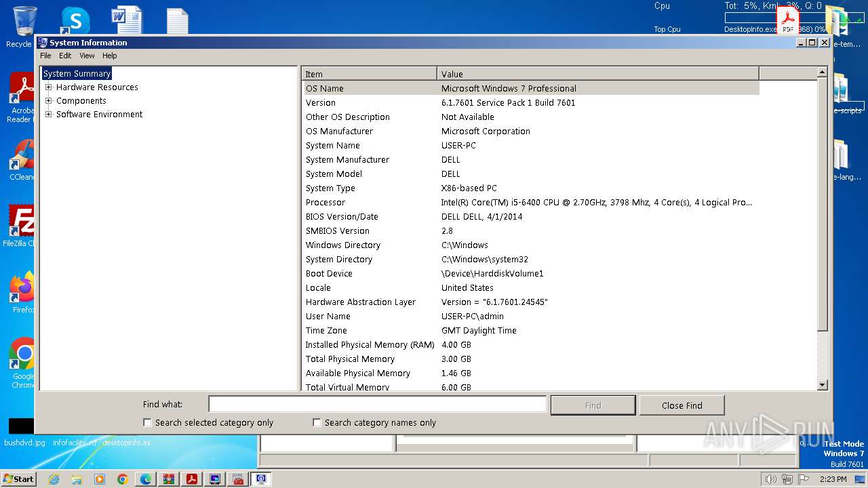Click the network tray icon
The image size is (868, 488).
pos(787,479)
